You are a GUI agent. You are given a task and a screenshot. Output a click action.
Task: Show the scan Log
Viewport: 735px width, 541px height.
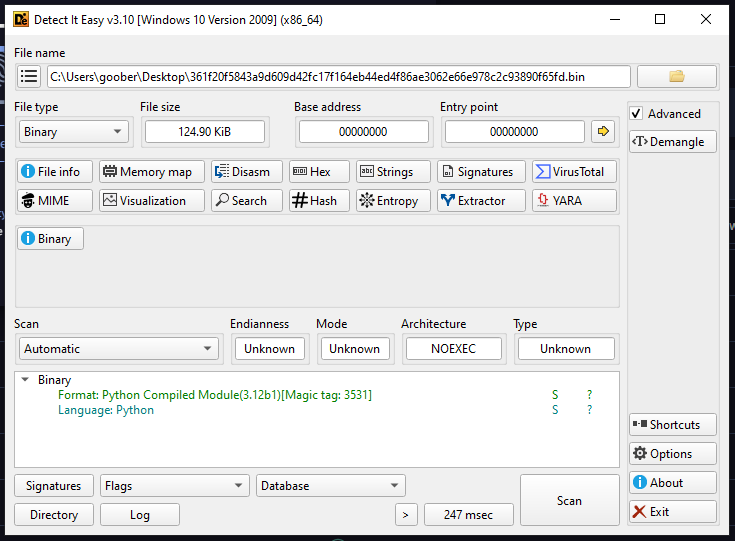tap(140, 515)
